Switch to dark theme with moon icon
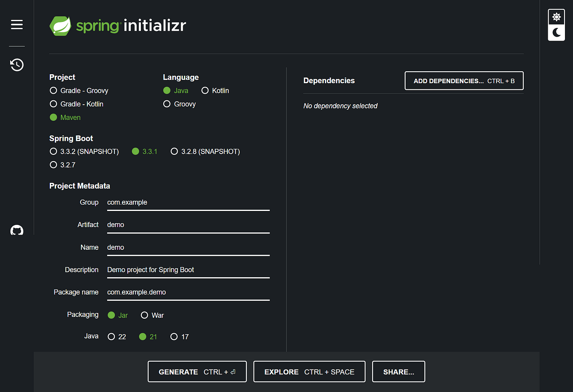Image resolution: width=573 pixels, height=392 pixels. (x=557, y=32)
